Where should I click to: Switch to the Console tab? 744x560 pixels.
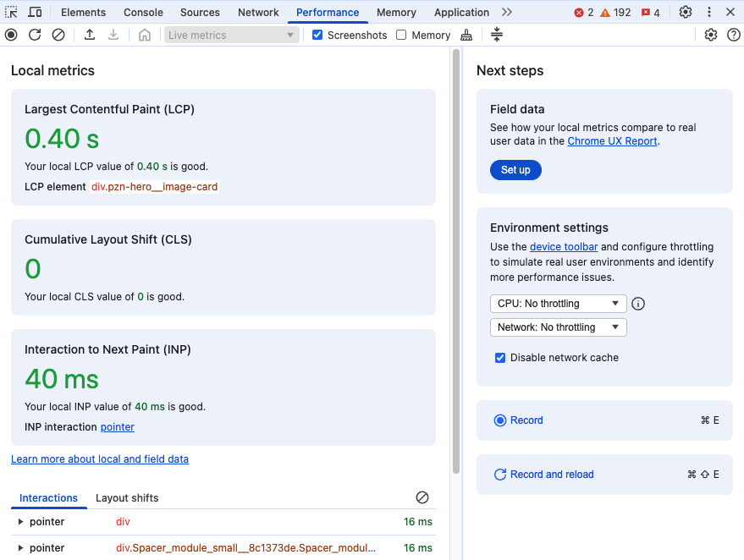point(143,13)
